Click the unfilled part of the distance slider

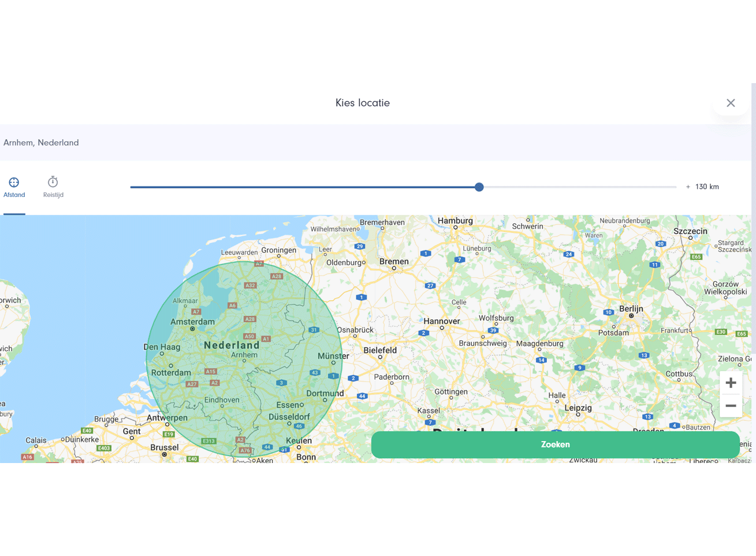[x=578, y=187]
